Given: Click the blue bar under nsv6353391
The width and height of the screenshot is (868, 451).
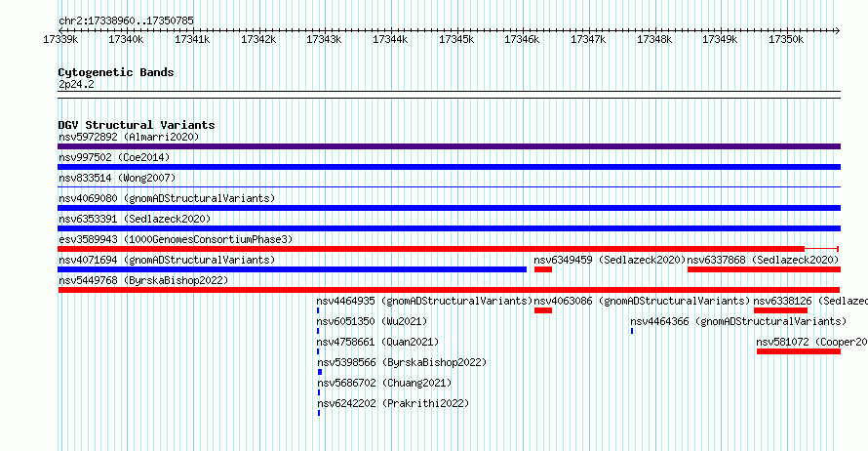Looking at the screenshot, I should 449,228.
